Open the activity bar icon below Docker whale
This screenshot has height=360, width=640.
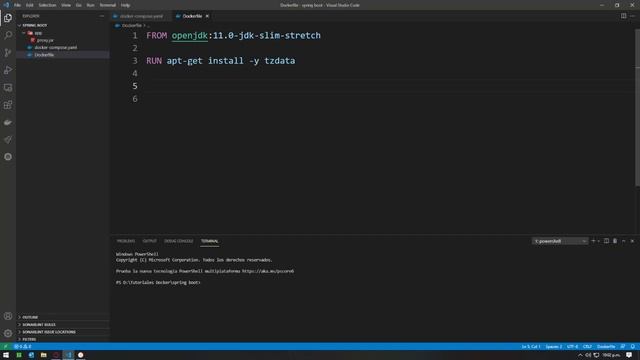click(8, 140)
